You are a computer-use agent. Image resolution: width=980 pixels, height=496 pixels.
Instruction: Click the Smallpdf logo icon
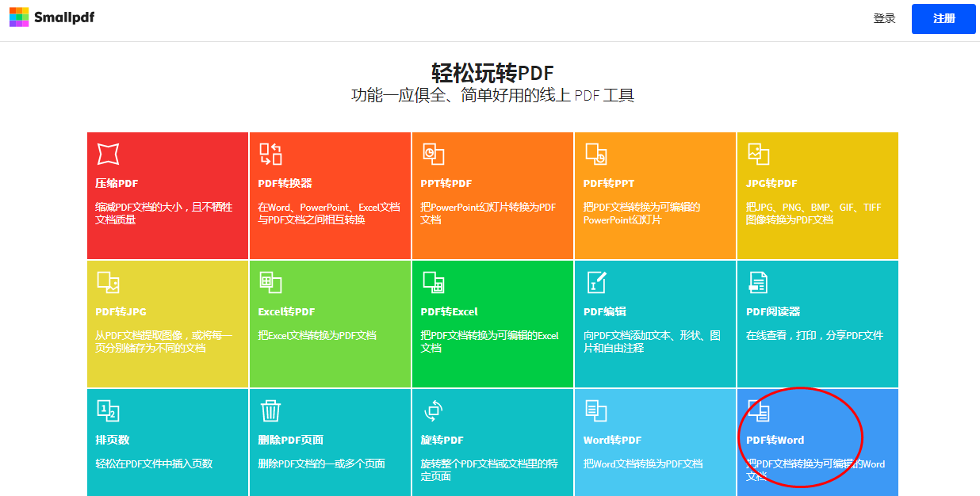(x=19, y=17)
